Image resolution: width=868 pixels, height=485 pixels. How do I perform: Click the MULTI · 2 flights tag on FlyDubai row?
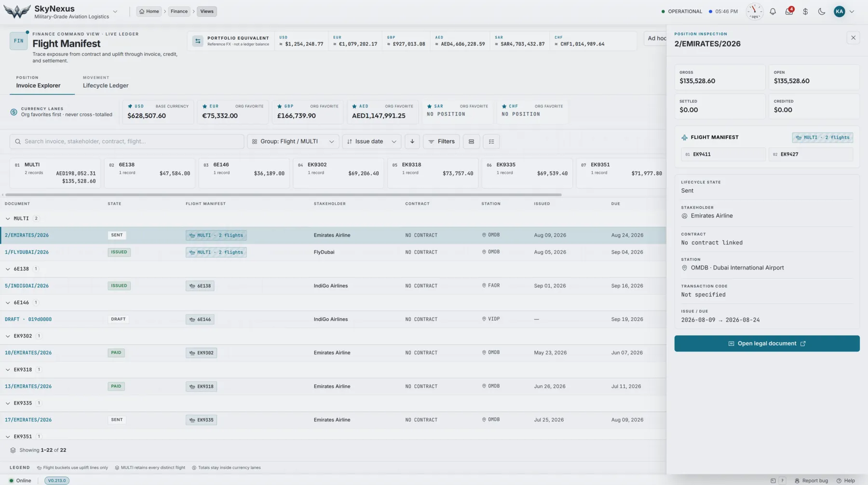(216, 252)
